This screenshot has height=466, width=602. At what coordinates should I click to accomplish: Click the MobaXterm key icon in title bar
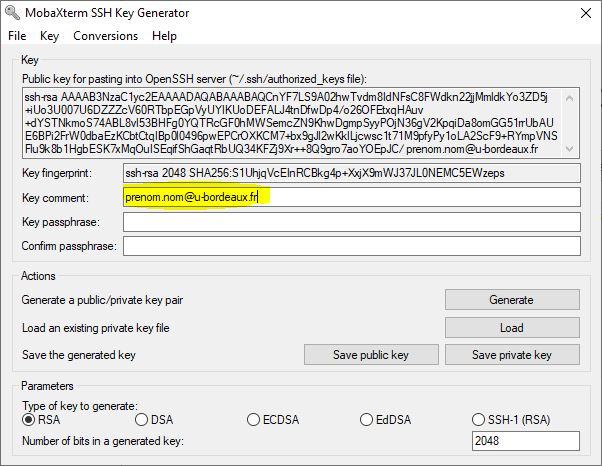[12, 13]
